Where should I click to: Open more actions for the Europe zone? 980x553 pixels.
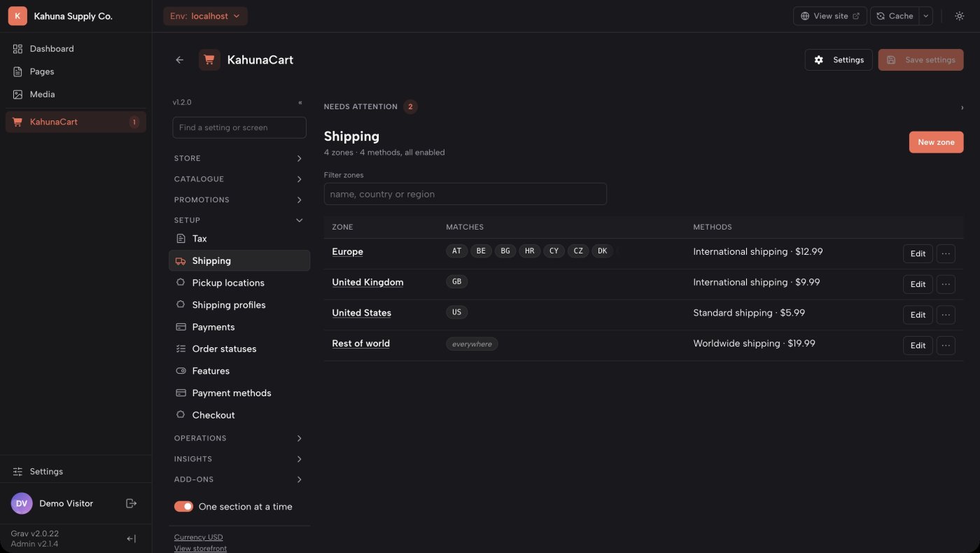946,253
